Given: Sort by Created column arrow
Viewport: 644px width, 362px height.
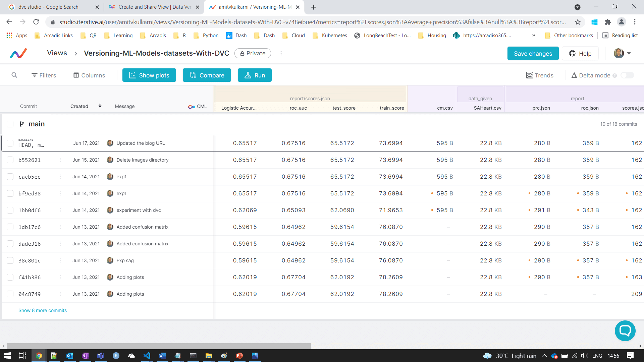Looking at the screenshot, I should pos(100,106).
